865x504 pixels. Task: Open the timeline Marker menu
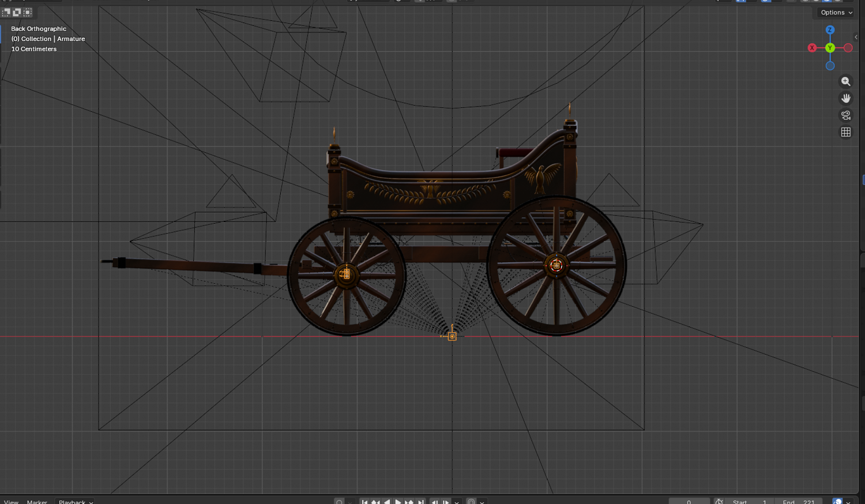pyautogui.click(x=37, y=501)
